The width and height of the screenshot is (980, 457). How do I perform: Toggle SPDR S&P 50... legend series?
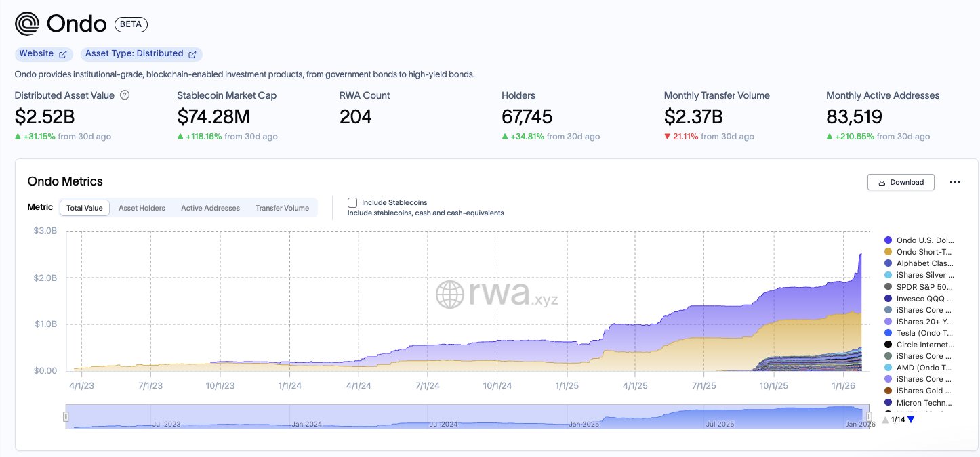click(919, 287)
